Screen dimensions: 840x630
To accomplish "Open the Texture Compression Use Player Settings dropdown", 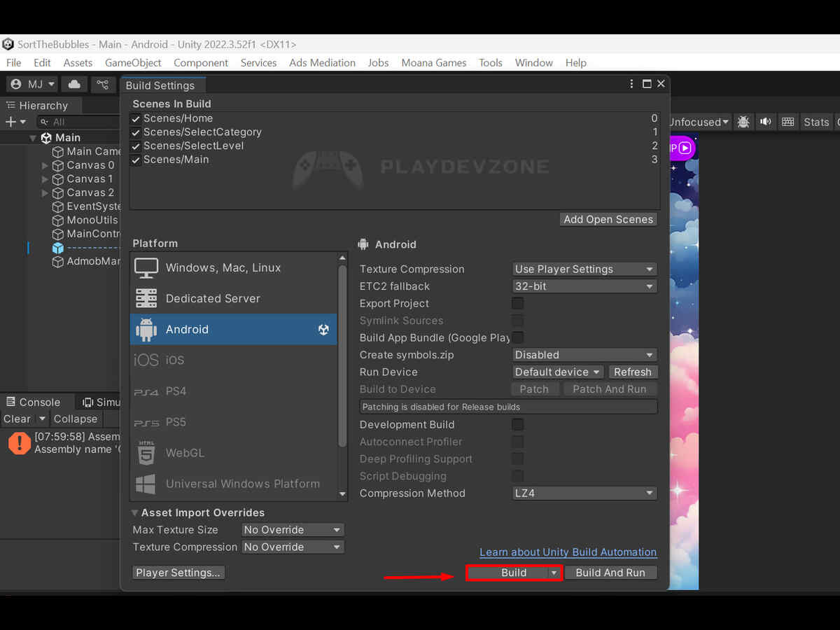I will (584, 269).
